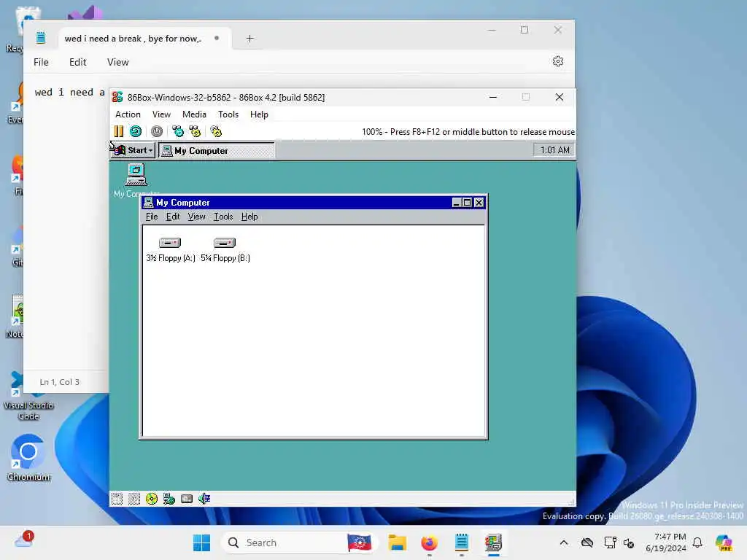Open File Explorer from taskbar
The height and width of the screenshot is (560, 747).
click(x=398, y=542)
